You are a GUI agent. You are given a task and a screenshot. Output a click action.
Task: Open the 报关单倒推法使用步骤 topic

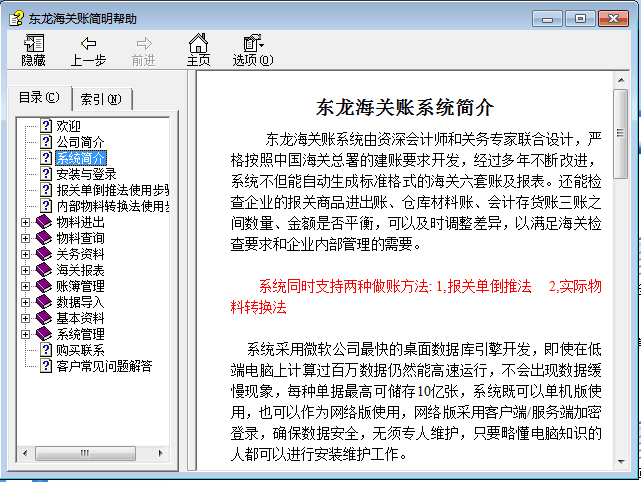click(x=112, y=190)
